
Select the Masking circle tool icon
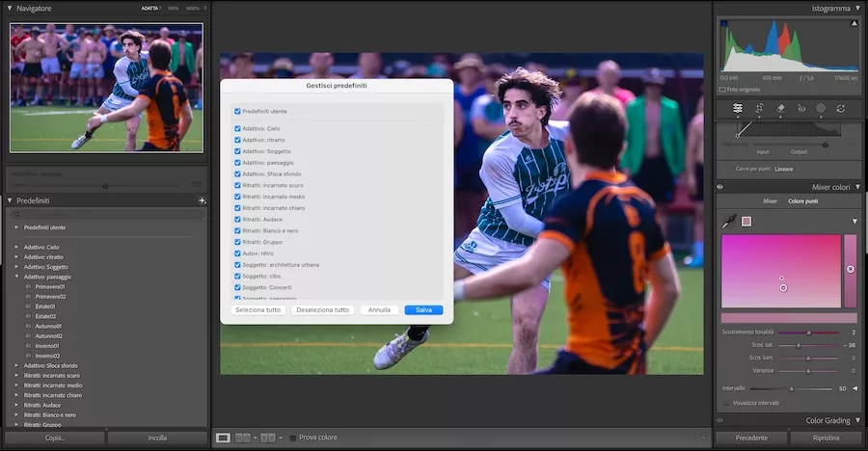821,109
